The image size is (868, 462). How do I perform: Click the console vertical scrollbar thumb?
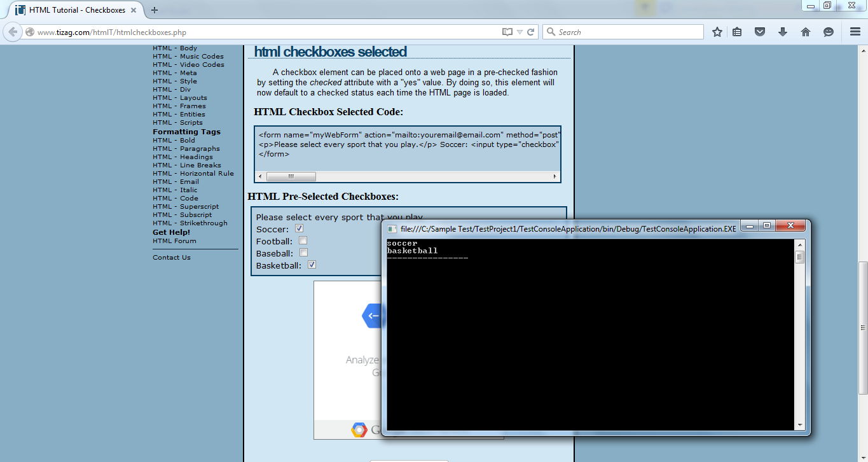800,257
